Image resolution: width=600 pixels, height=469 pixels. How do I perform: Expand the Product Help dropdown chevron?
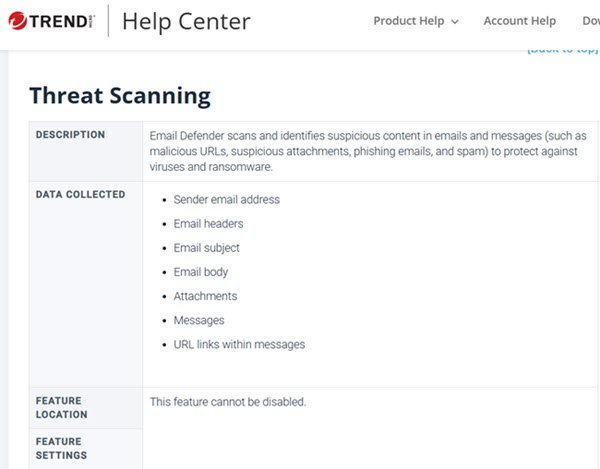455,22
